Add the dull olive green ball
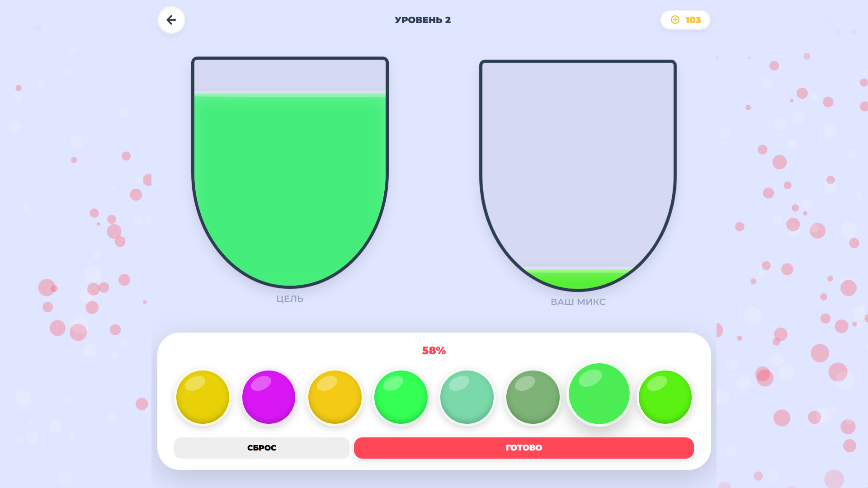 (533, 397)
